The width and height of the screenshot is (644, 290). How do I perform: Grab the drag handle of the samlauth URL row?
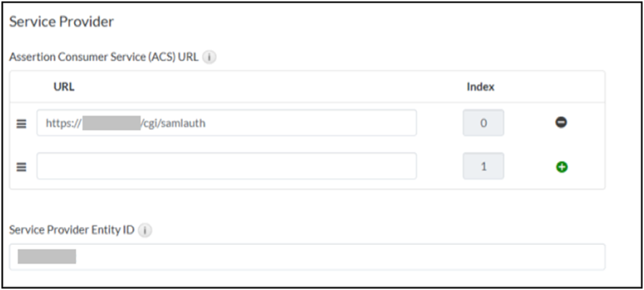pos(22,123)
